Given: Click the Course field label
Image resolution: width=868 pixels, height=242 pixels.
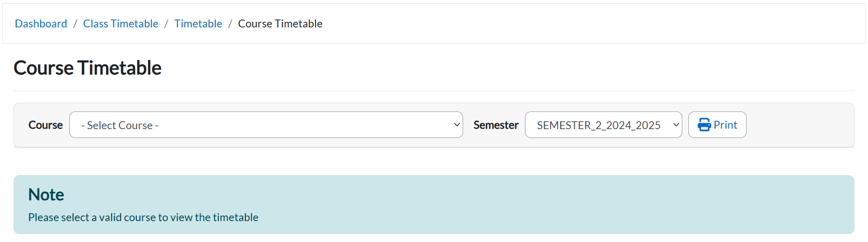Looking at the screenshot, I should click(46, 125).
